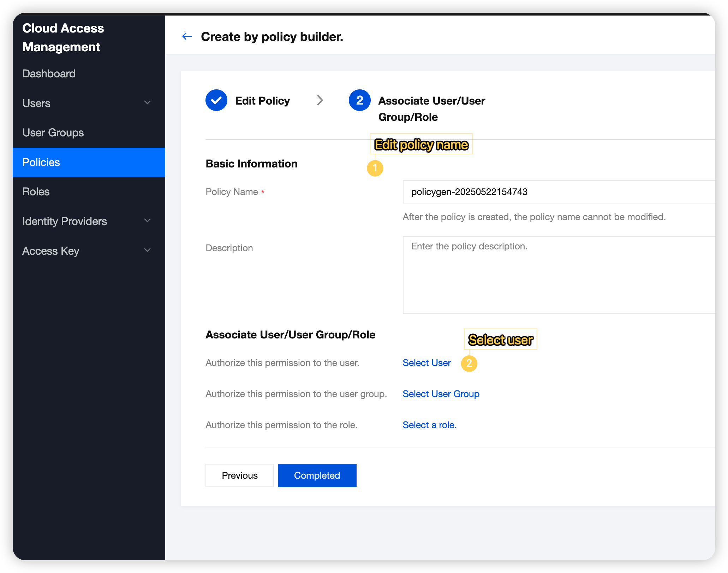This screenshot has height=573, width=728.
Task: Click the back arrow beside page title
Action: [x=187, y=36]
